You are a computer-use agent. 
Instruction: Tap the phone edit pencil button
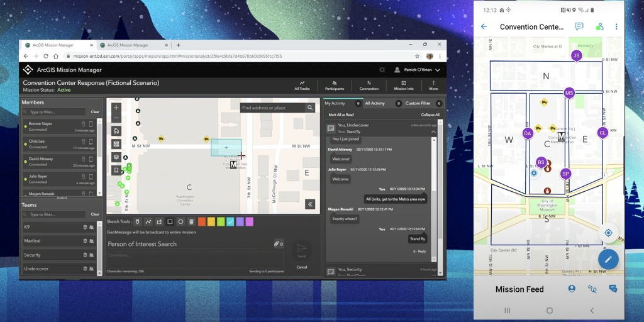coord(608,259)
